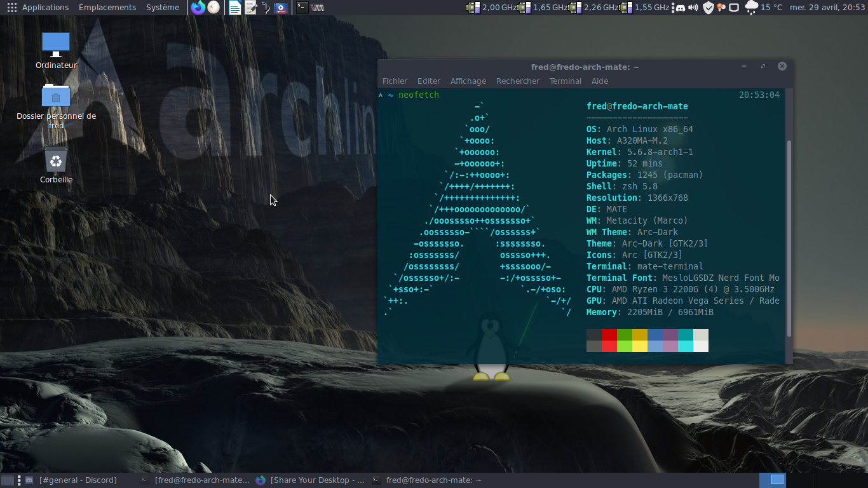The width and height of the screenshot is (868, 488).
Task: Launch the terminal from the panel icon
Action: click(302, 8)
